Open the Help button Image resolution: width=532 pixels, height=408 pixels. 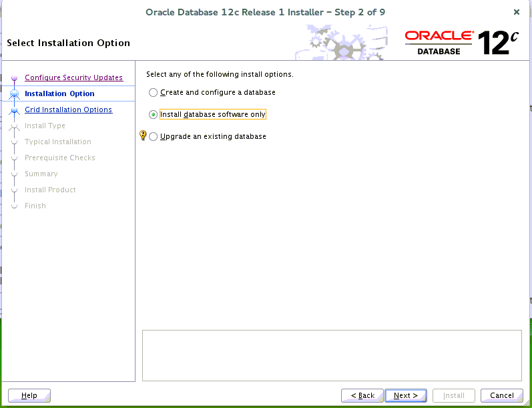click(29, 395)
